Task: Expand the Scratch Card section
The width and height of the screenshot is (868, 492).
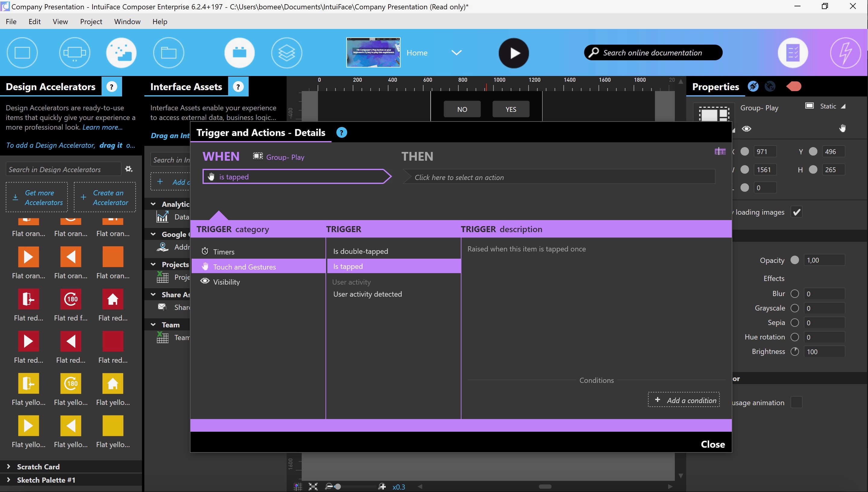Action: 9,467
